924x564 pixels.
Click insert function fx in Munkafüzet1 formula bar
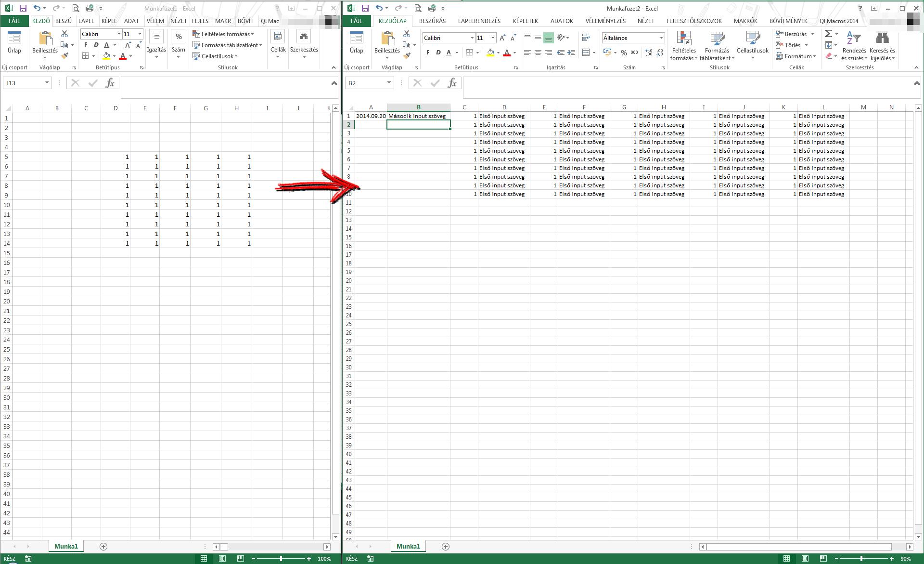[x=110, y=83]
